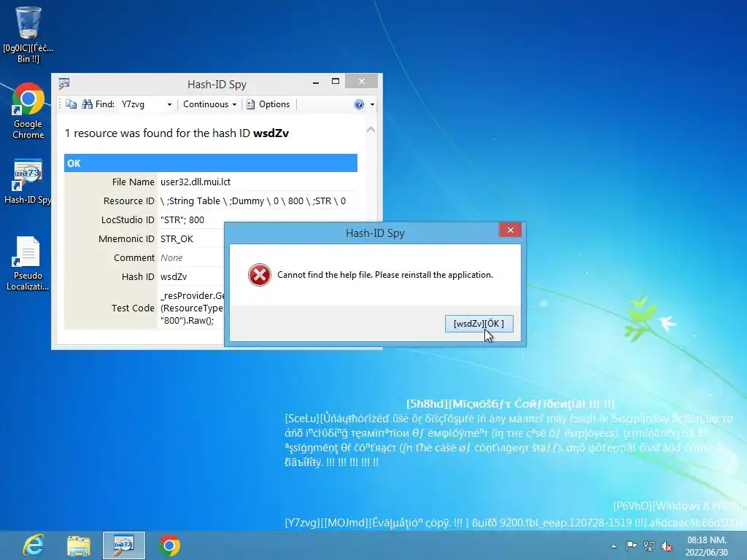This screenshot has height=560, width=747.
Task: Click the red error icon in dialog
Action: tap(260, 275)
